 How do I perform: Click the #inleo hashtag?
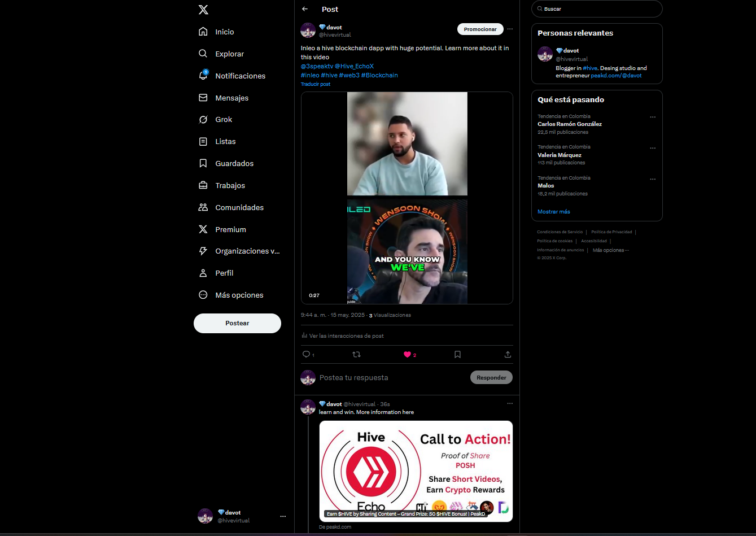point(310,75)
